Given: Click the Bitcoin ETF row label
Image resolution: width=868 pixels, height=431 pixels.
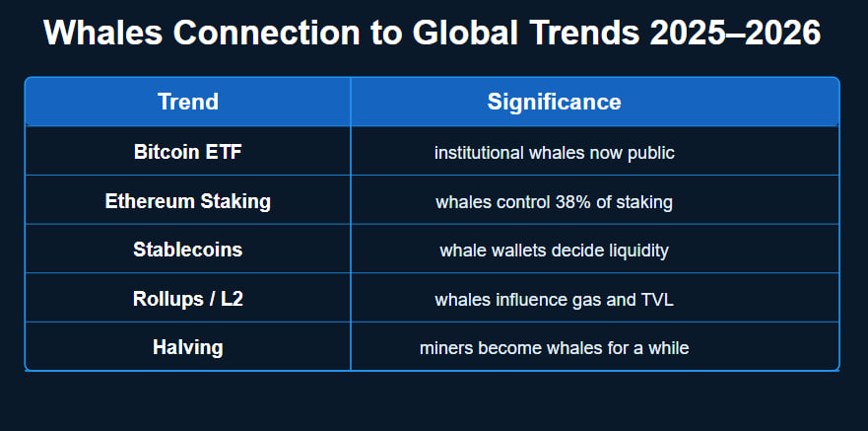Looking at the screenshot, I should 187,153.
